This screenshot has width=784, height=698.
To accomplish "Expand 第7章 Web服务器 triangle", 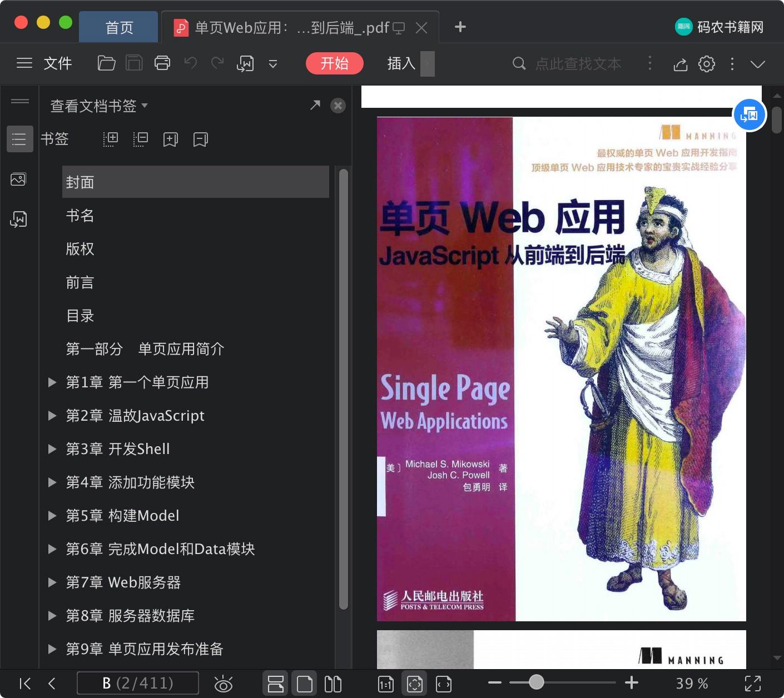I will tap(52, 582).
